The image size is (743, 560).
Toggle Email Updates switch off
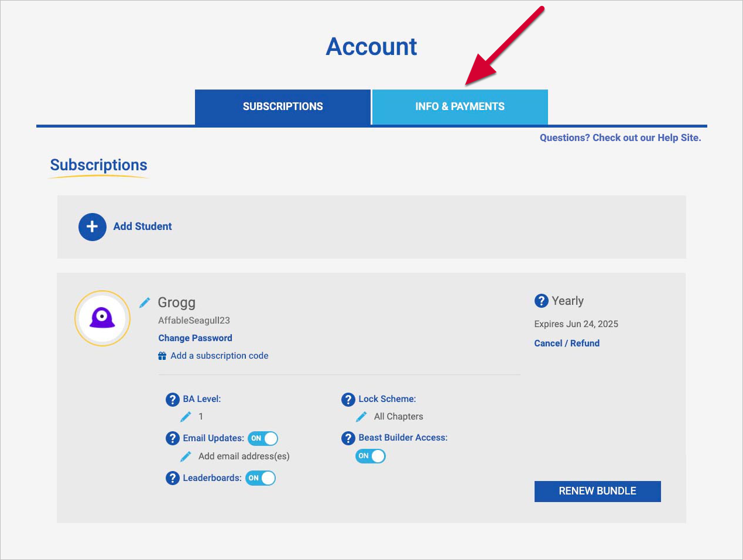coord(263,438)
